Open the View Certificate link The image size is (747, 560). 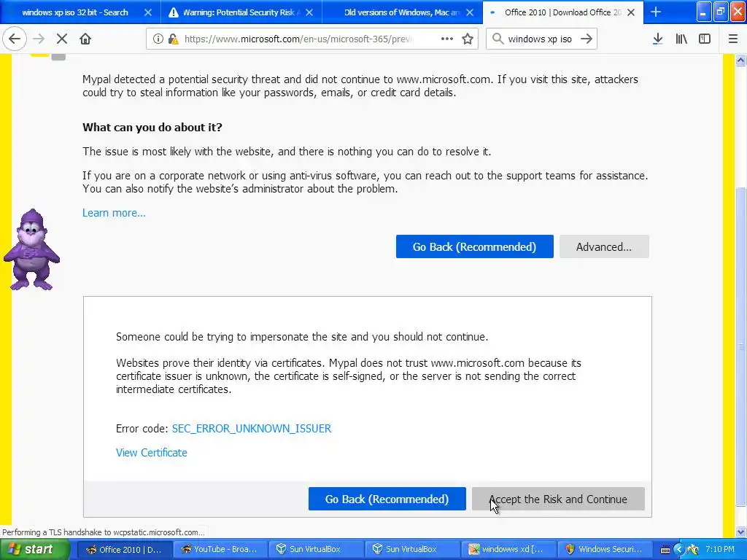pos(152,453)
